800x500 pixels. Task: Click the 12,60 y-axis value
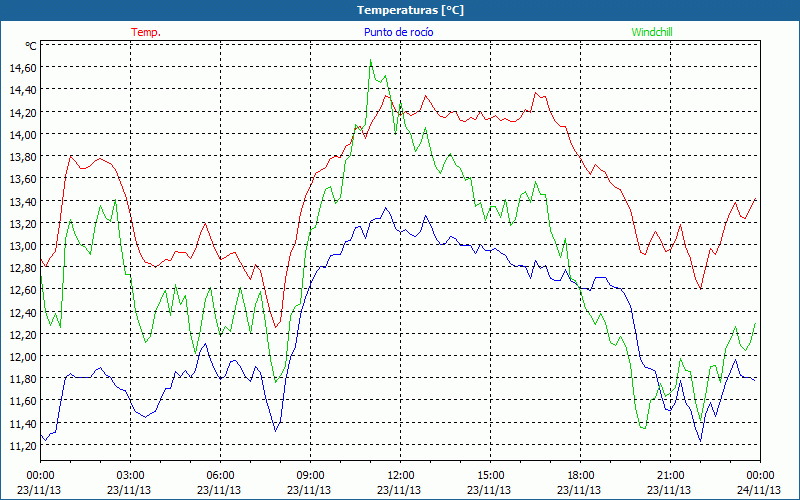(x=22, y=290)
